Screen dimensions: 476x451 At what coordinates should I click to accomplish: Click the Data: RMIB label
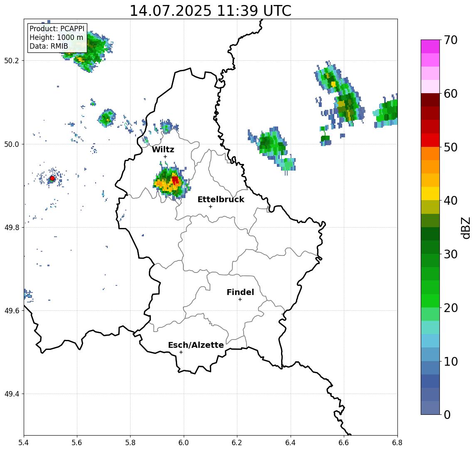49,46
